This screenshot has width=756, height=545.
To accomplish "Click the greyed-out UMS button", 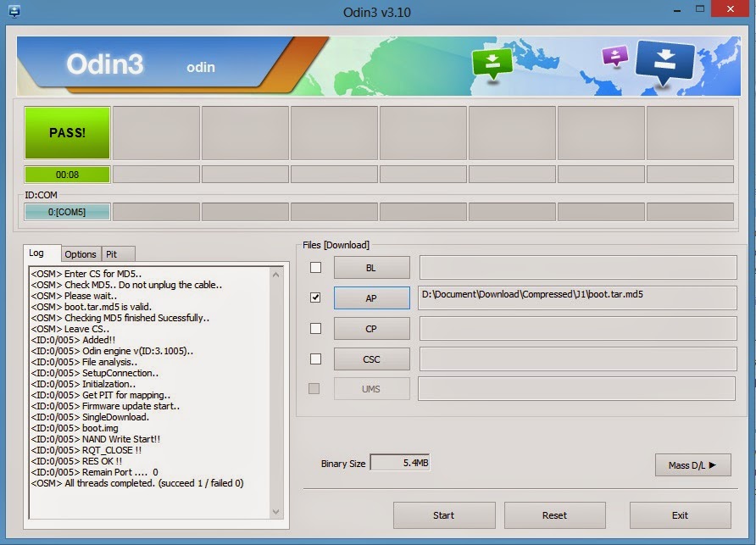I will pos(372,389).
